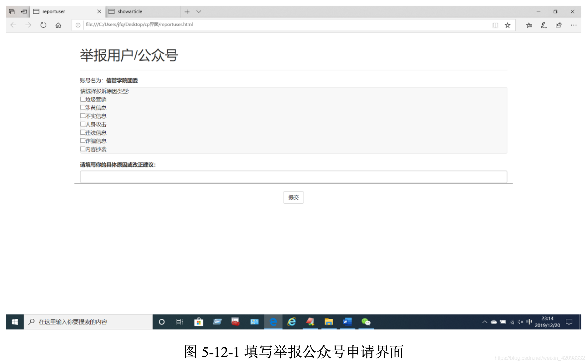Open the notification action center

[x=569, y=322]
